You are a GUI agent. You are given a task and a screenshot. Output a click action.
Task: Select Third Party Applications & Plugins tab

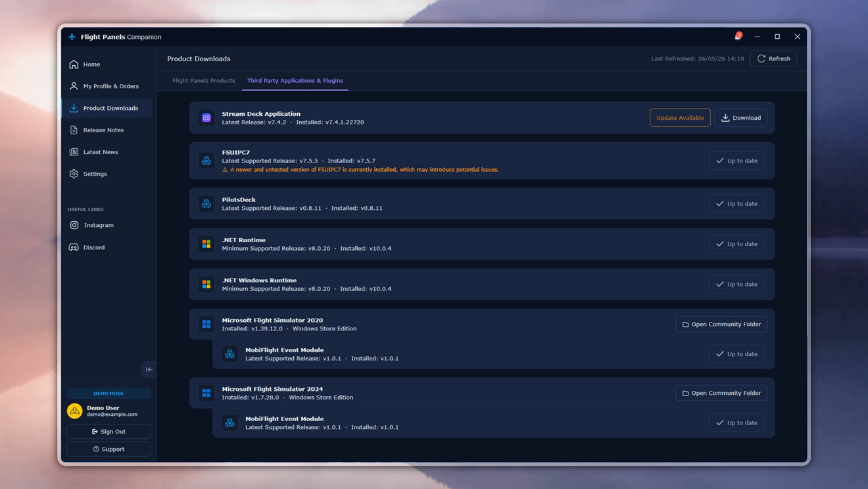pyautogui.click(x=295, y=80)
